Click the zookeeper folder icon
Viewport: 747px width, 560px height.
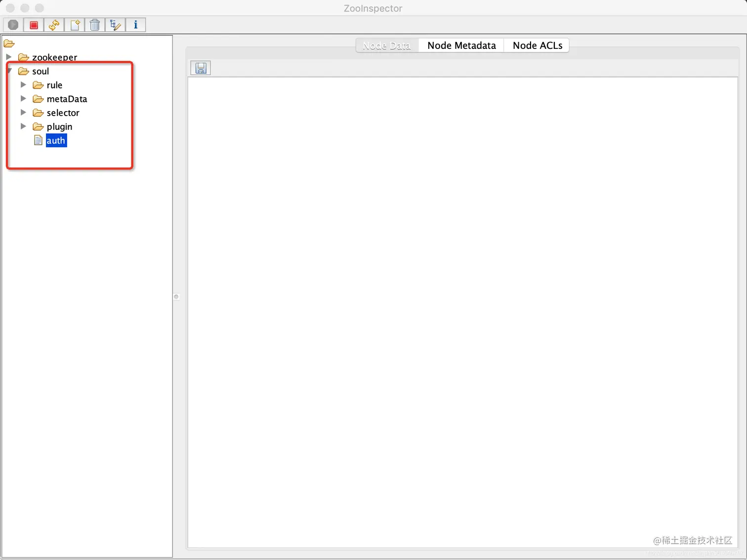click(24, 57)
